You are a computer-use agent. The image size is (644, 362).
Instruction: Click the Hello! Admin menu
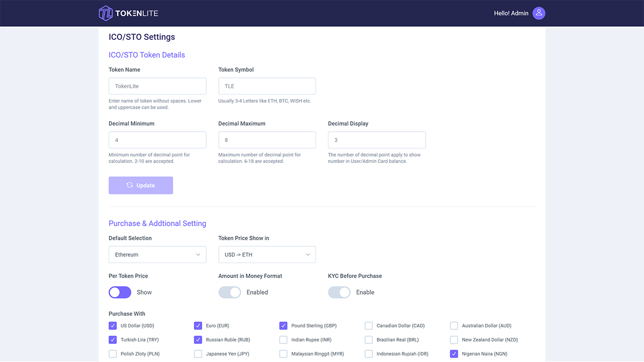(x=511, y=13)
